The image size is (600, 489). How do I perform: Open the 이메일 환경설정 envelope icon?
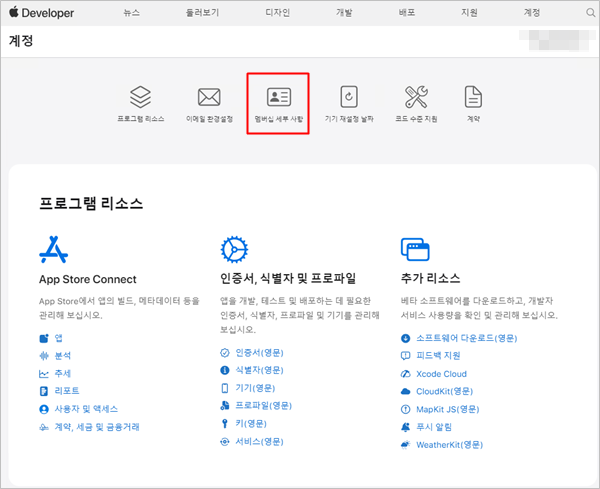(x=209, y=97)
